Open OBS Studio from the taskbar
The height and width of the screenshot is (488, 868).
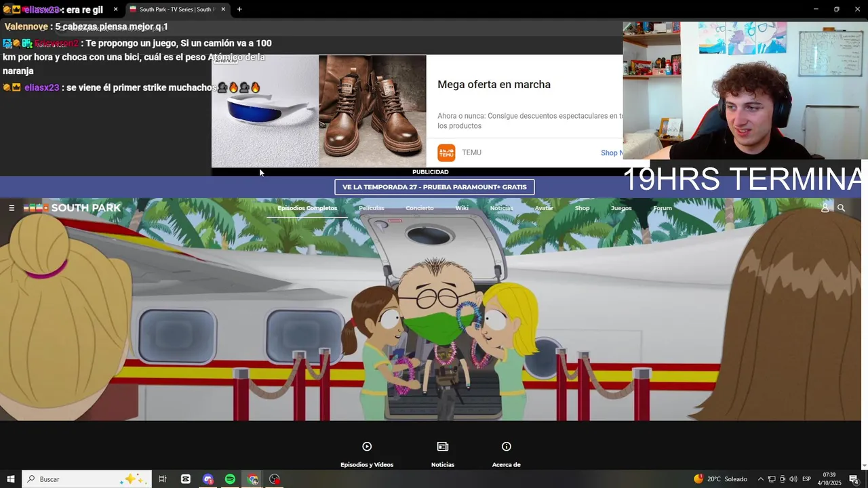click(275, 479)
